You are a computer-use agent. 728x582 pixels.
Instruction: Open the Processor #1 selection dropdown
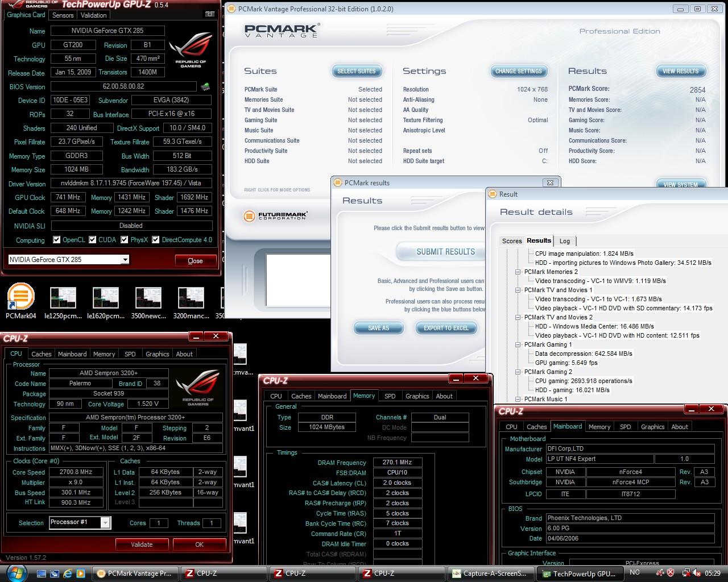[105, 523]
